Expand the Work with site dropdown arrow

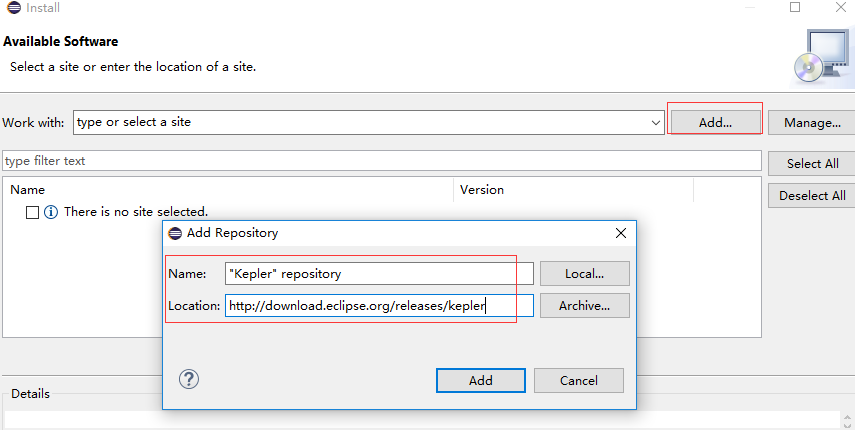[656, 123]
